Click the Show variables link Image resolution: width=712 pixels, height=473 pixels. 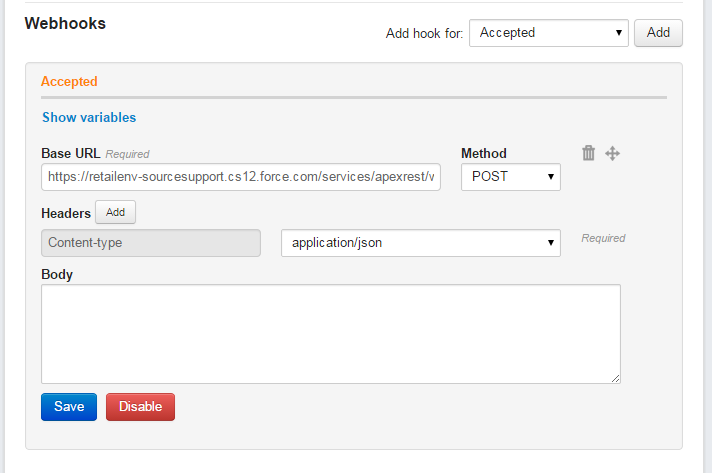pyautogui.click(x=89, y=117)
